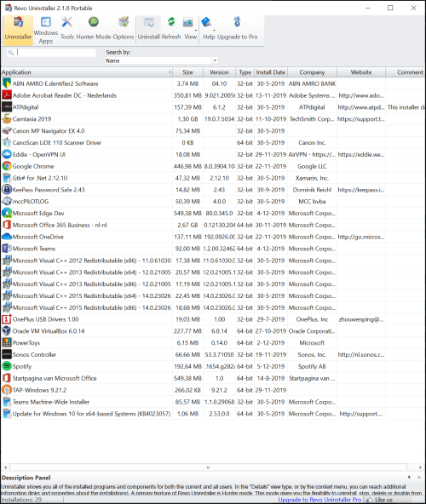Maximize the Revo Uninstaller window
The height and width of the screenshot is (504, 426).
point(390,8)
